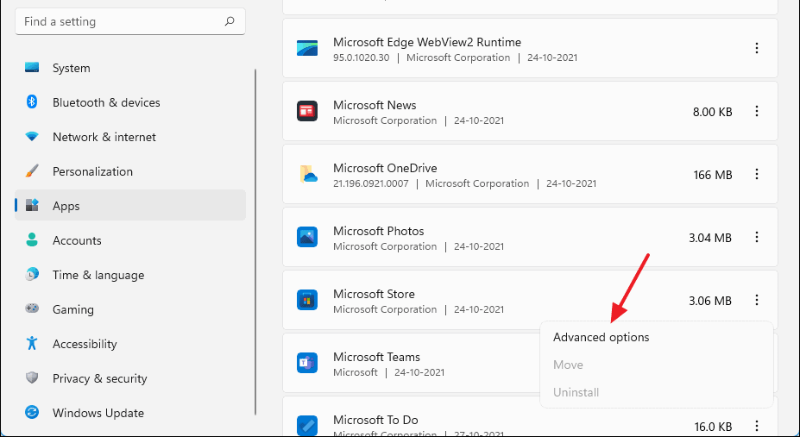Click the Microsoft Teams app icon

pyautogui.click(x=307, y=363)
